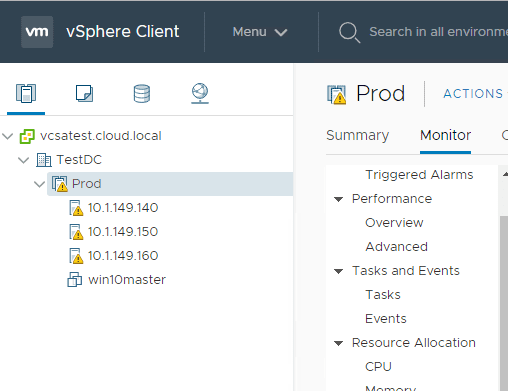
Task: Select TestDC in the inventory tree
Action: click(79, 160)
